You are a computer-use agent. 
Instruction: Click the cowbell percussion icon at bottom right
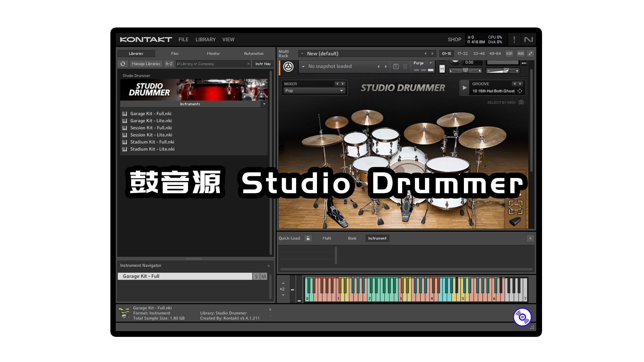point(515,221)
